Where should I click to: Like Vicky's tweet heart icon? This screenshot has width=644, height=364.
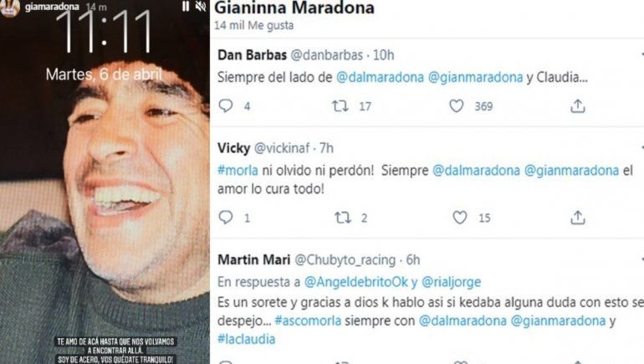(x=460, y=218)
